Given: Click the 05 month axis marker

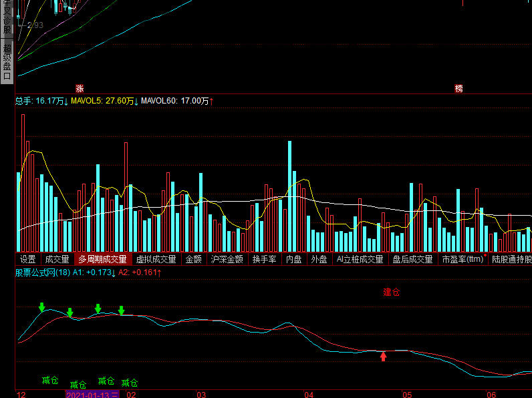Looking at the screenshot, I should pyautogui.click(x=407, y=395).
